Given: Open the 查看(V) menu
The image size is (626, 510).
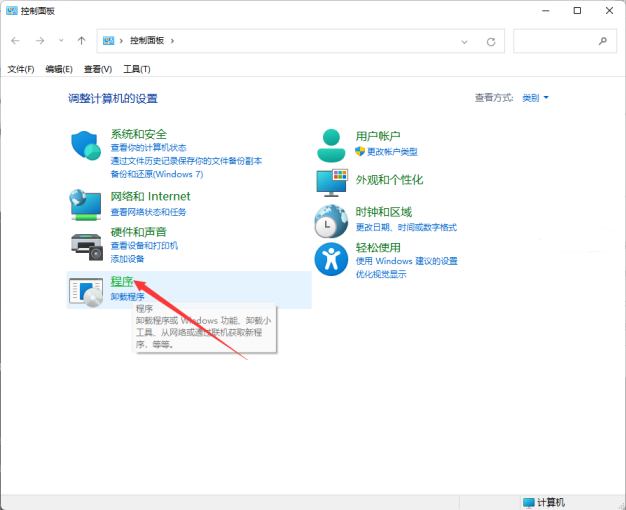Looking at the screenshot, I should click(x=98, y=69).
